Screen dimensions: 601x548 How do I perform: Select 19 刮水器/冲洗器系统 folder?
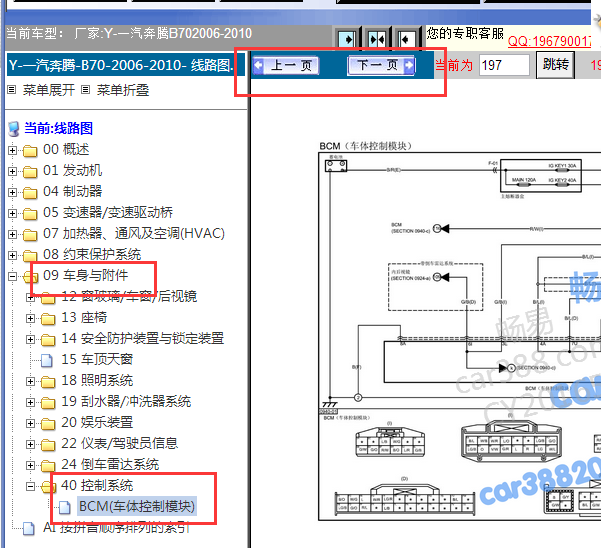point(126,401)
